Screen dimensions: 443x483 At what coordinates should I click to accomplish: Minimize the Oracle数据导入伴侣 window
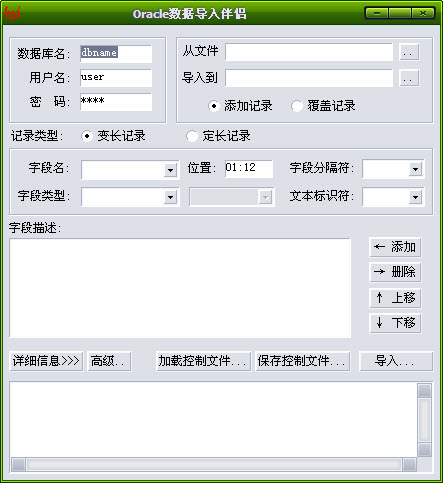(x=377, y=13)
